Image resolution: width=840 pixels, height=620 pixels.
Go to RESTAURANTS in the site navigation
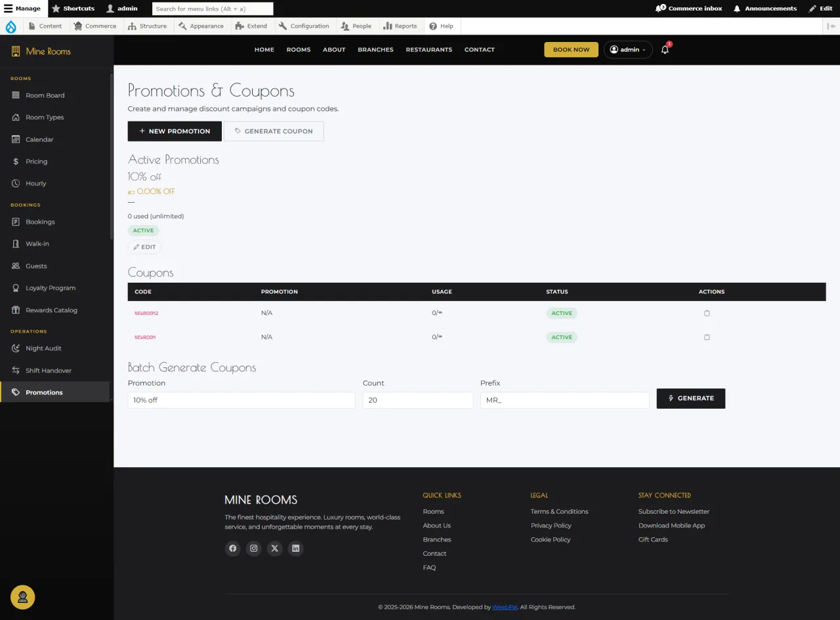(x=429, y=50)
